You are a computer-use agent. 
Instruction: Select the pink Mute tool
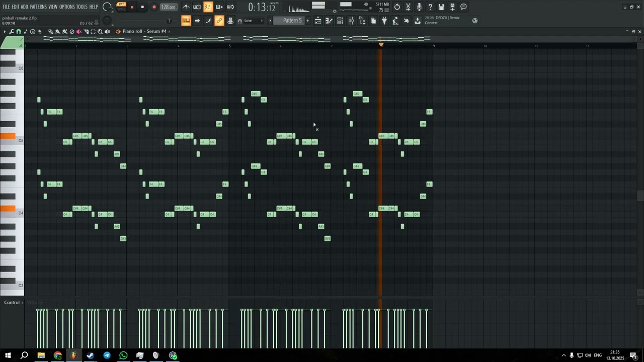[79, 31]
